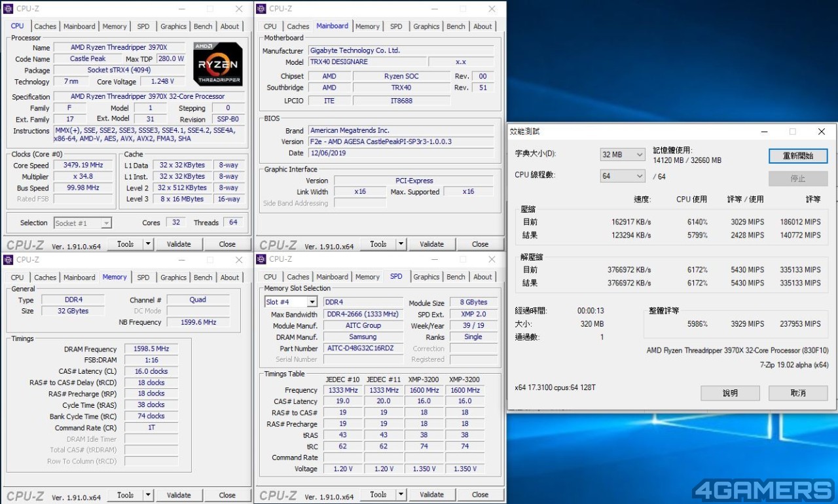Minimize the CPU tab CPU-Z window
Viewport: 838px width, 504px height.
click(x=183, y=9)
